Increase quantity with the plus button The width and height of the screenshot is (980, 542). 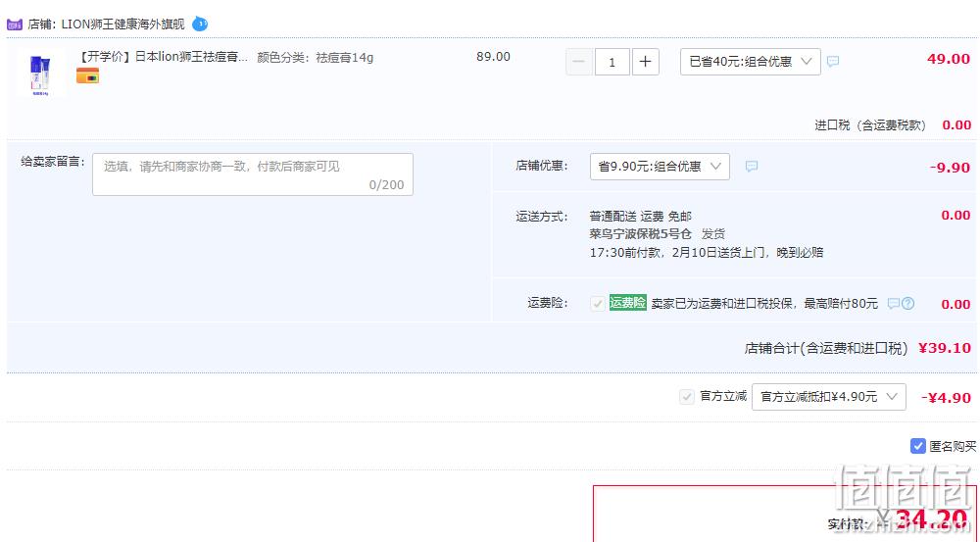pyautogui.click(x=646, y=62)
